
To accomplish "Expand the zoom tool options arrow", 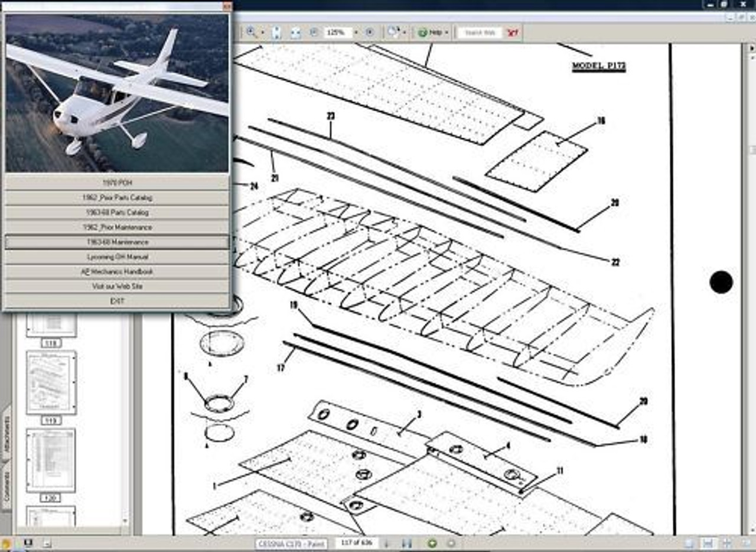I will click(x=262, y=33).
